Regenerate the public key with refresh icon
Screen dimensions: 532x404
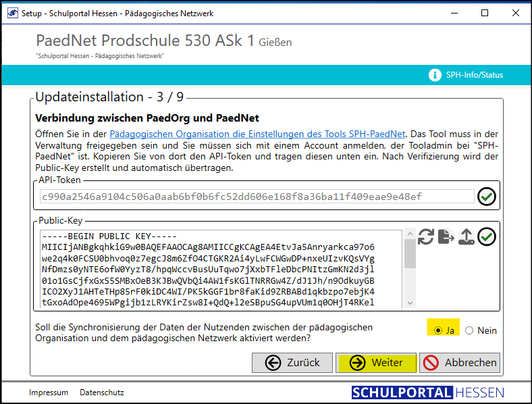tap(426, 236)
